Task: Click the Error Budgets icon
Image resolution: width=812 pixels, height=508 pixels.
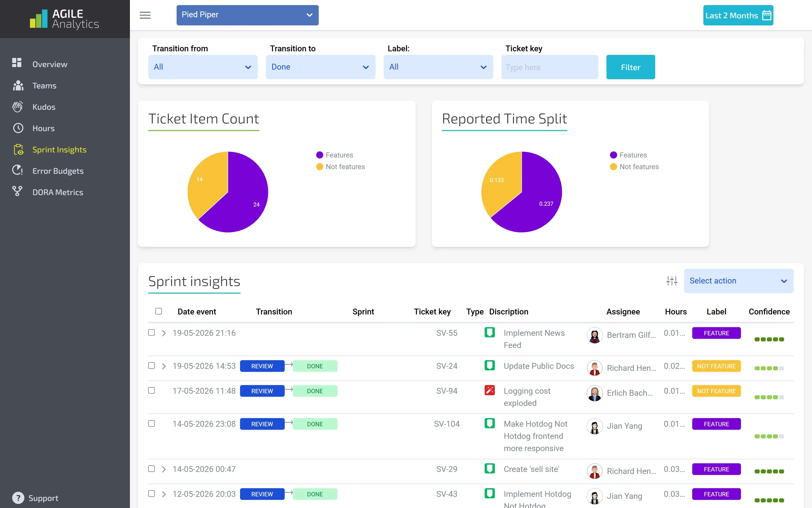Action: (18, 170)
